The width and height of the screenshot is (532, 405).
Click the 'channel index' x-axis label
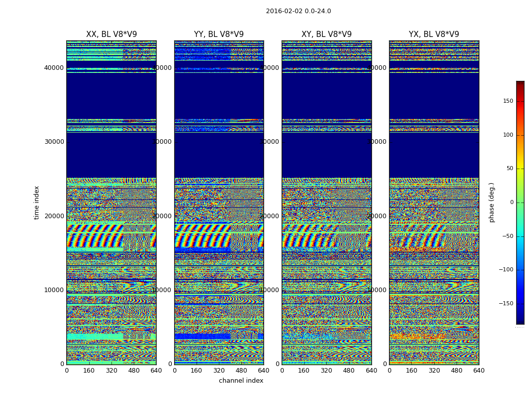241,381
